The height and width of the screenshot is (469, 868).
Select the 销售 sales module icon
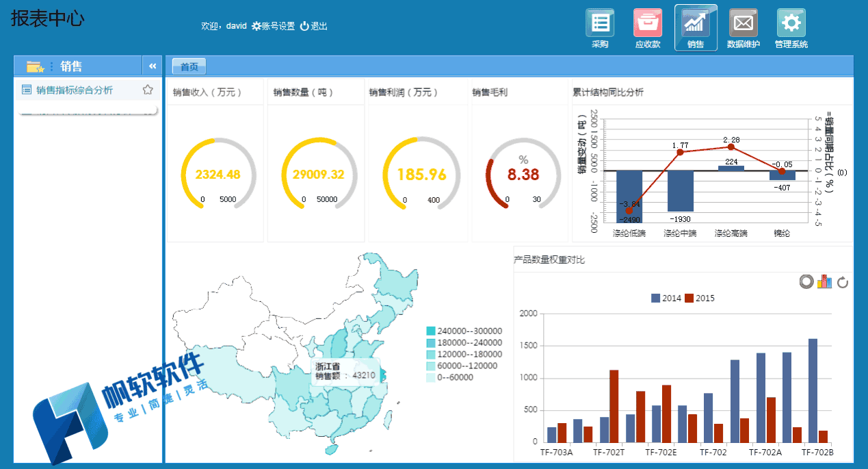tap(696, 27)
